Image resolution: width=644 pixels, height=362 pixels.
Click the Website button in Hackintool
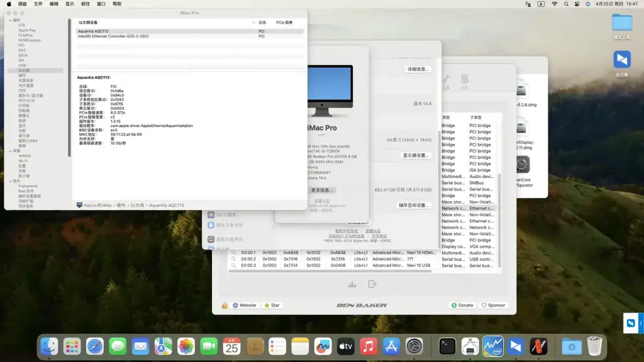(x=245, y=305)
